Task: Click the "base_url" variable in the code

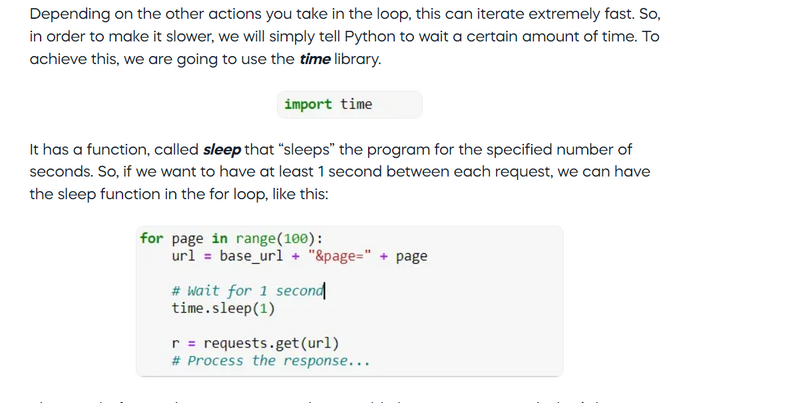Action: click(x=251, y=256)
